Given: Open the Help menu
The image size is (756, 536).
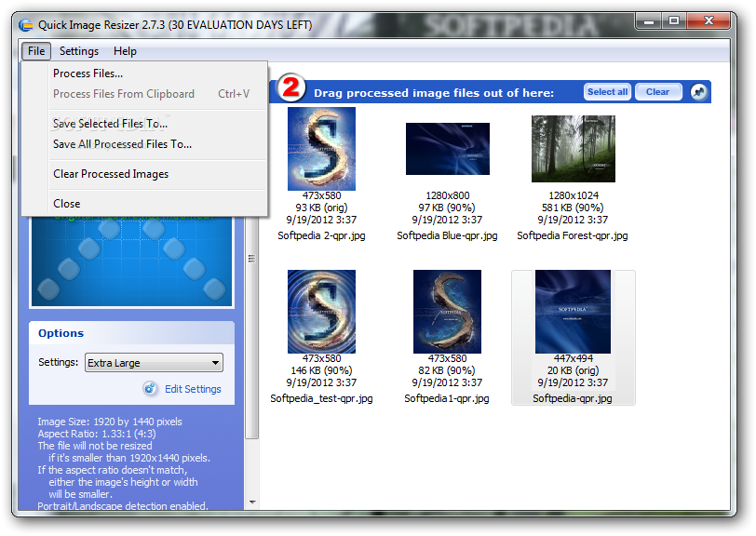Looking at the screenshot, I should (x=125, y=51).
